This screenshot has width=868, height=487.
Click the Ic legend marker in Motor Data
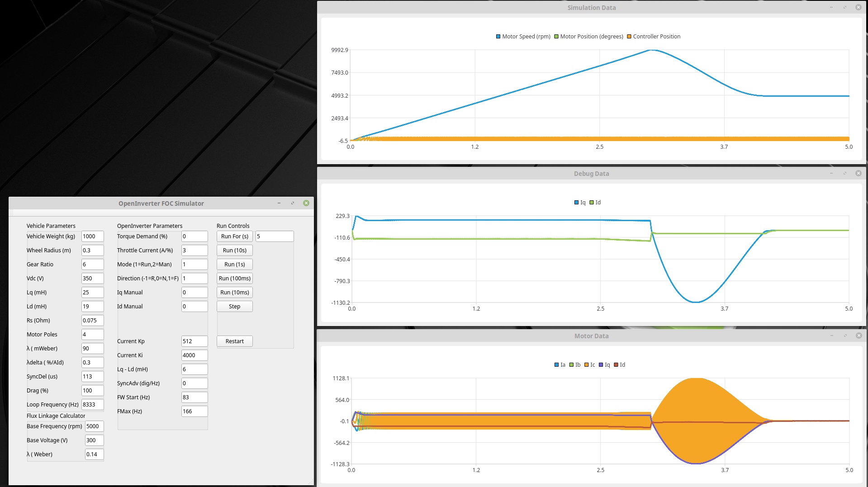pyautogui.click(x=586, y=365)
